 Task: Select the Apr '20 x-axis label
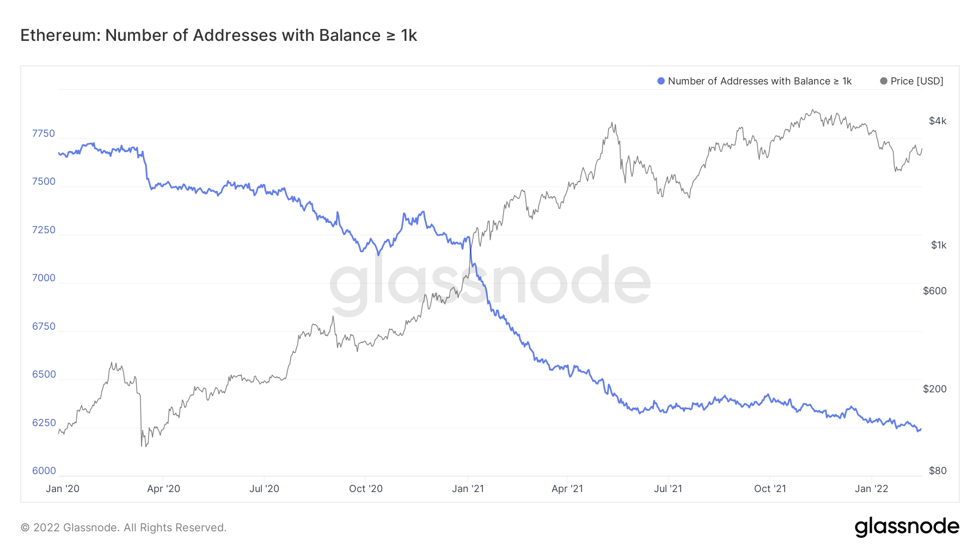[x=163, y=489]
